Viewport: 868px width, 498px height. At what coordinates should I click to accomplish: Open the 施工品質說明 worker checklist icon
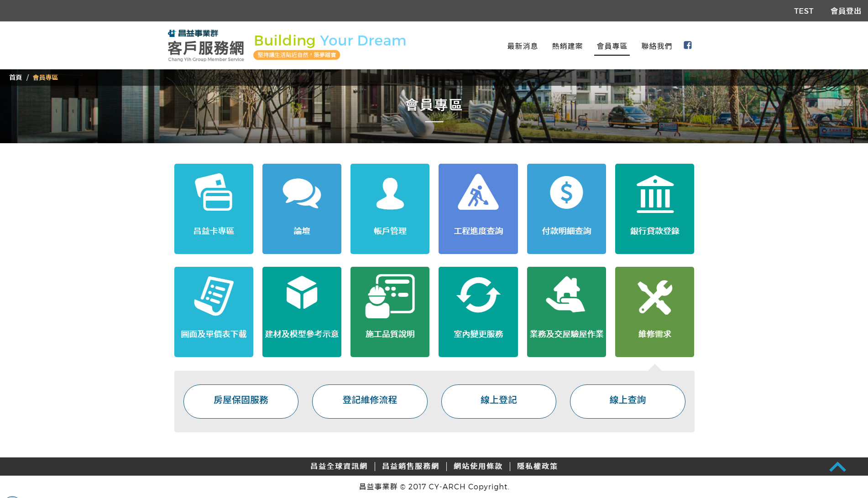[x=390, y=296]
